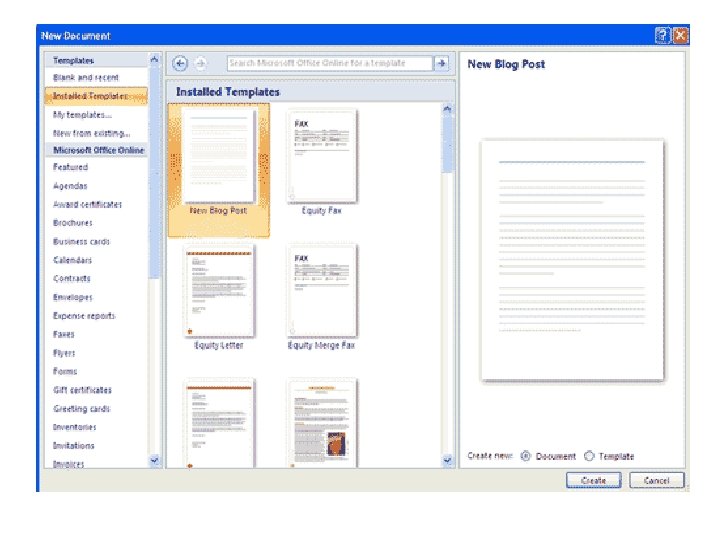Screen dimensions: 720x540
Task: Open the Expense reports category
Action: [x=84, y=315]
